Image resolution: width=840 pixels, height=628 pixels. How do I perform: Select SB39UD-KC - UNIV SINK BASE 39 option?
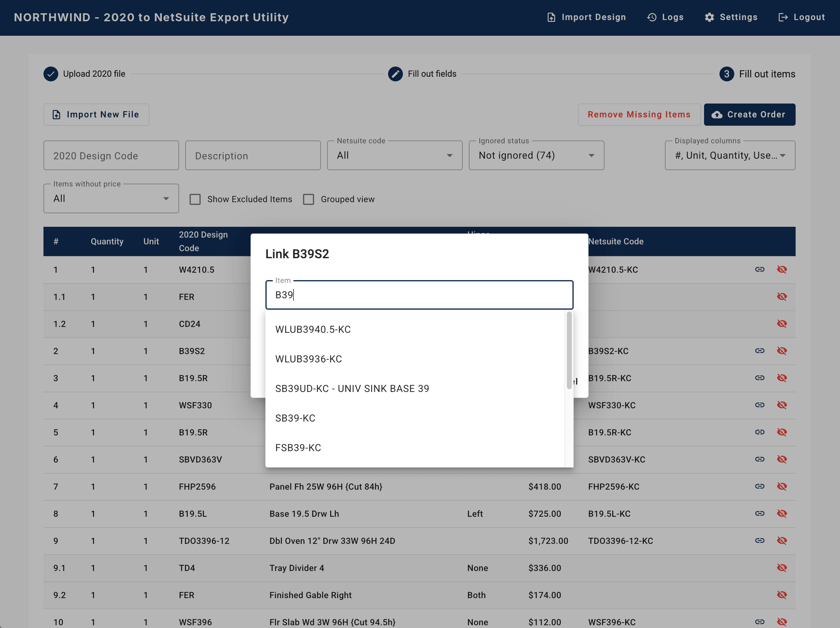point(415,389)
